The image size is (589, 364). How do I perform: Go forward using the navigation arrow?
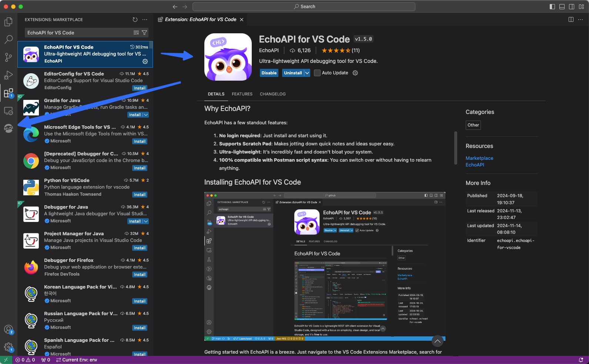point(185,7)
